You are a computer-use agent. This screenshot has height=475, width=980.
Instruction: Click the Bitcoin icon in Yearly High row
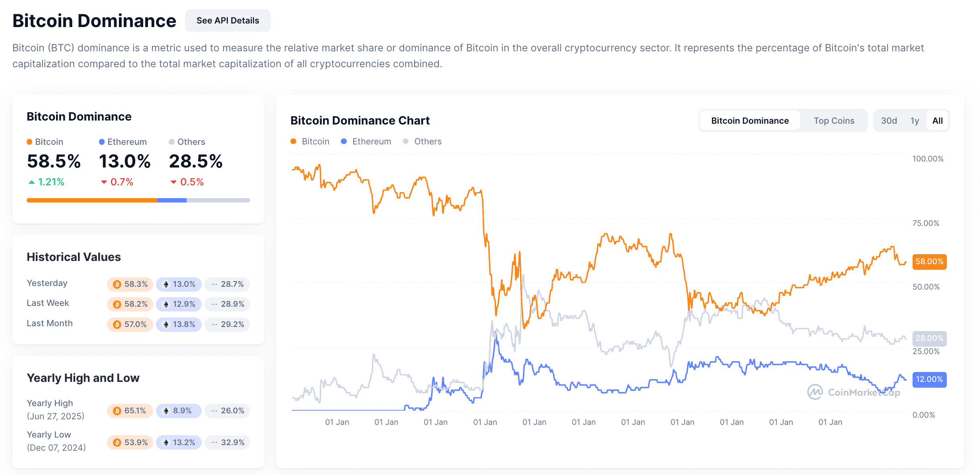point(117,411)
